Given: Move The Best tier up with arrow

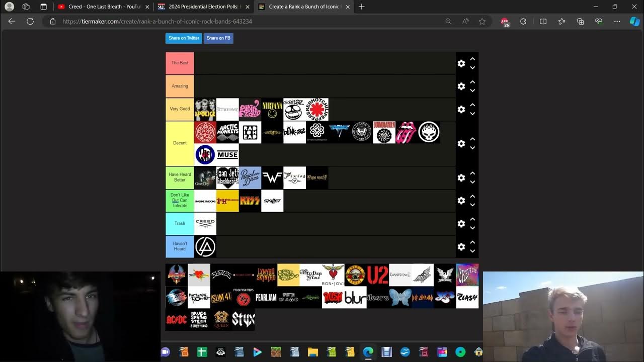Looking at the screenshot, I should 472,59.
